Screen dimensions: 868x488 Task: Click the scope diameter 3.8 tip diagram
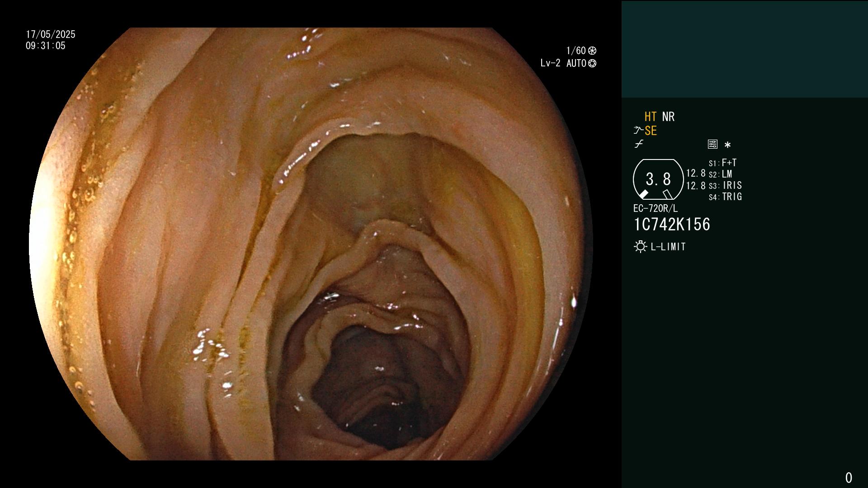click(x=658, y=179)
